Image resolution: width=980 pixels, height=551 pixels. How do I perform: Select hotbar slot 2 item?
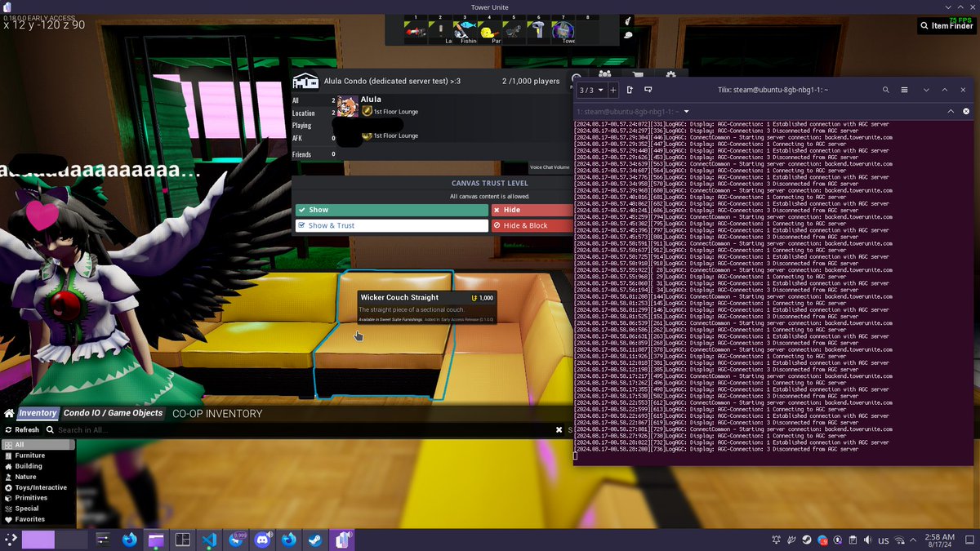pyautogui.click(x=441, y=30)
